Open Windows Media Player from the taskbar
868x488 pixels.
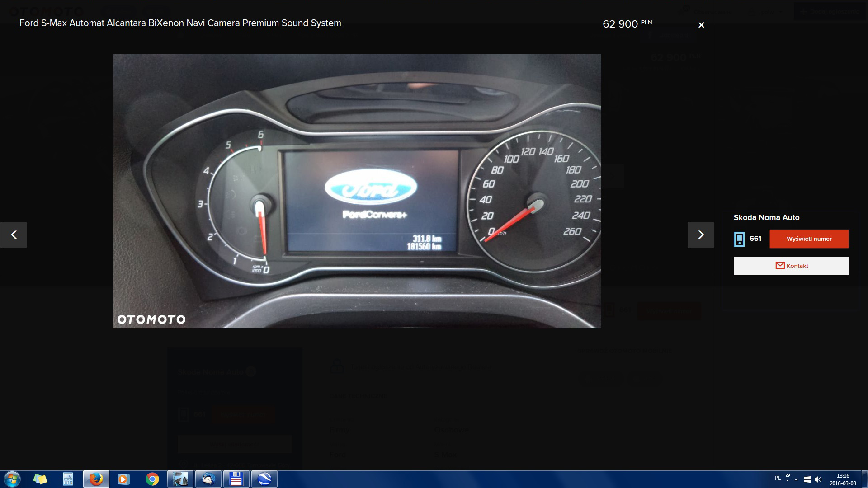coord(123,479)
